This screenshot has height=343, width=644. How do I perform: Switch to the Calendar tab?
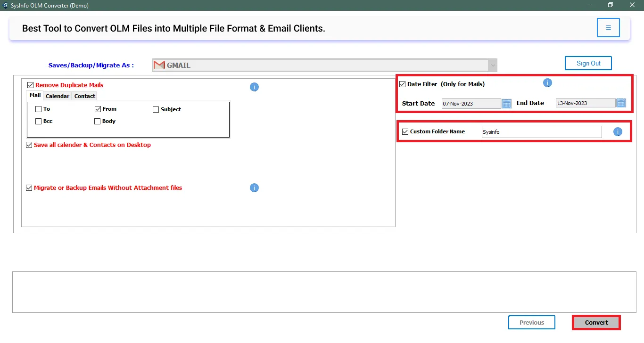58,96
